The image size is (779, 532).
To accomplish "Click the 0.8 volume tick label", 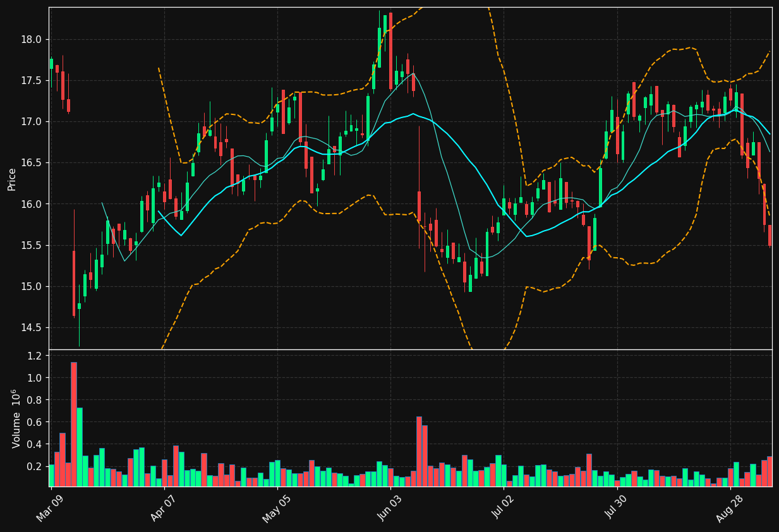I will click(34, 400).
